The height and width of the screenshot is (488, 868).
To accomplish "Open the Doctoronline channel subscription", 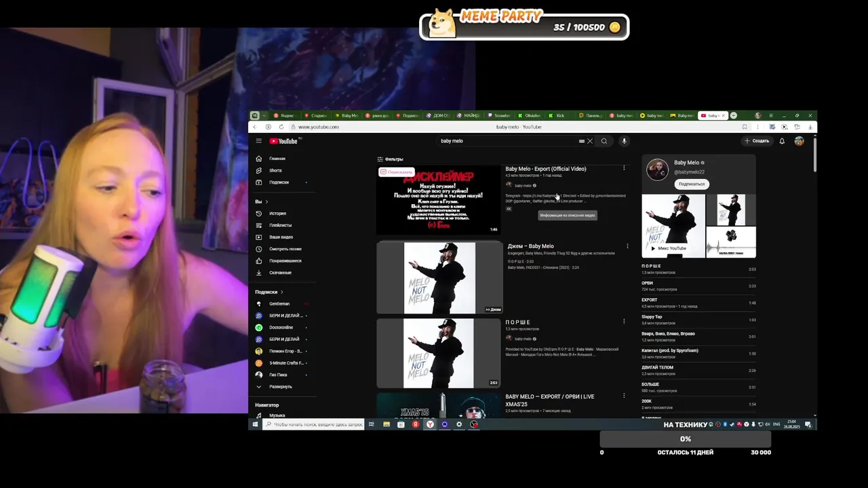I will 281,327.
